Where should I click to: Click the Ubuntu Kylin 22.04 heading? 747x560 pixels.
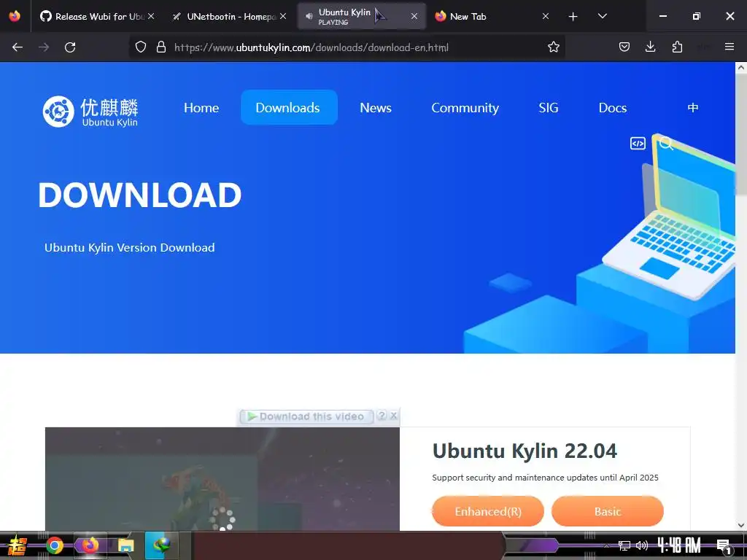(x=525, y=451)
